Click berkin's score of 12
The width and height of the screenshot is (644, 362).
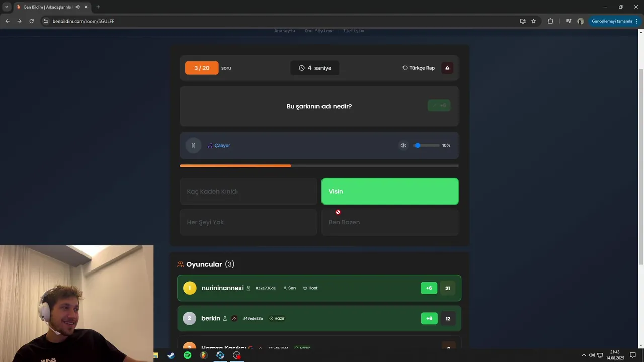448,318
